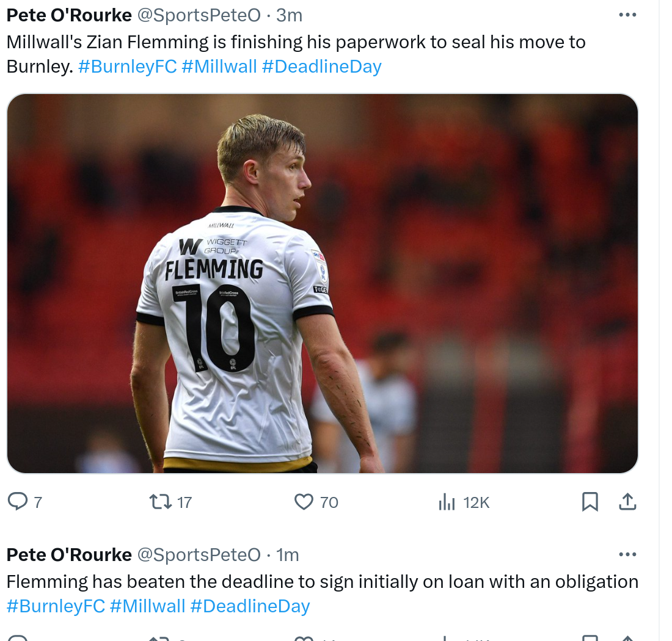
Task: Open the Flemming number 10 shirt photo
Action: coord(323,283)
